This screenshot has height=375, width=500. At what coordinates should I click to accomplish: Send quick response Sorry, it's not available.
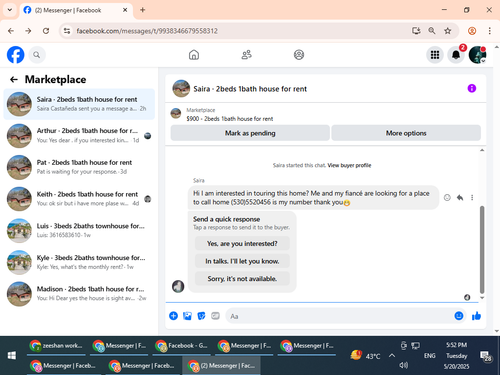pyautogui.click(x=242, y=279)
